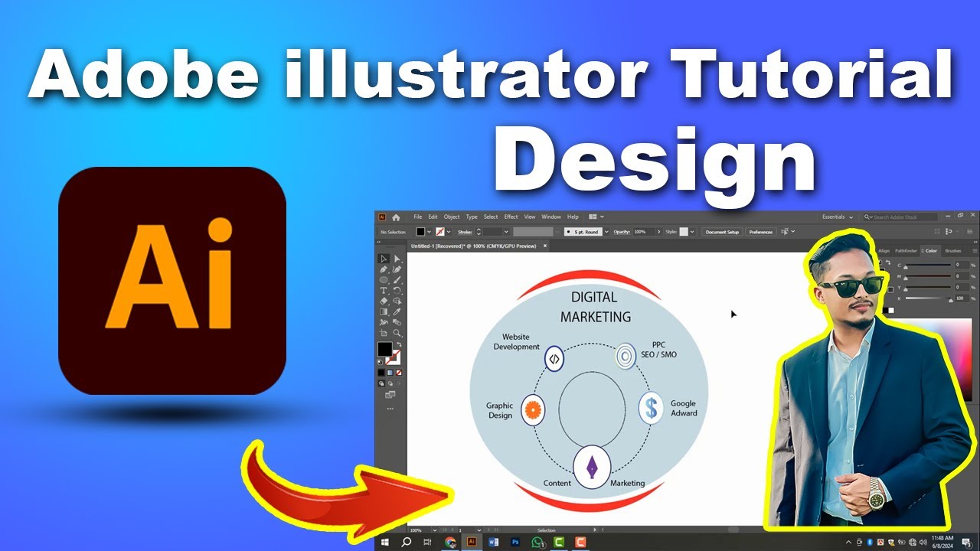Image resolution: width=980 pixels, height=551 pixels.
Task: Open the Edit Toolbar three dots
Action: pyautogui.click(x=390, y=408)
